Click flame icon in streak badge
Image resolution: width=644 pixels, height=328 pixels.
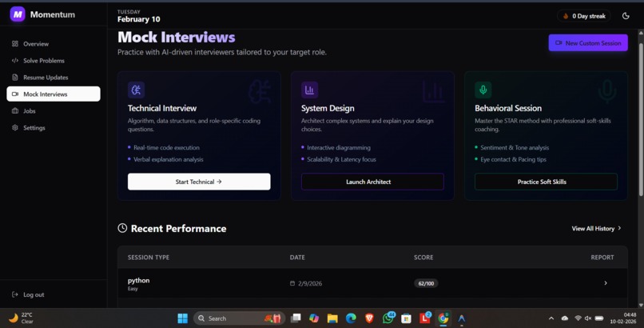(566, 16)
